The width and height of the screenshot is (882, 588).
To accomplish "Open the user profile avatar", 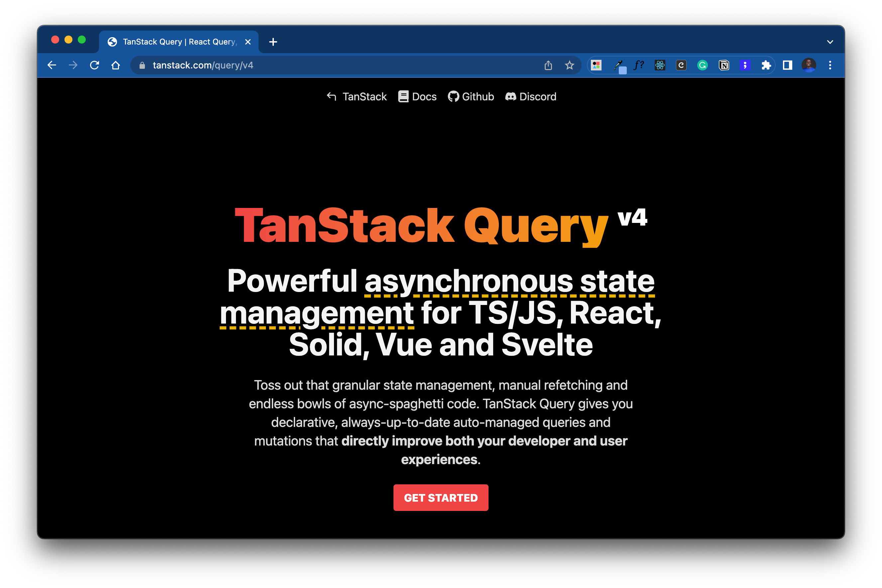I will (x=809, y=65).
